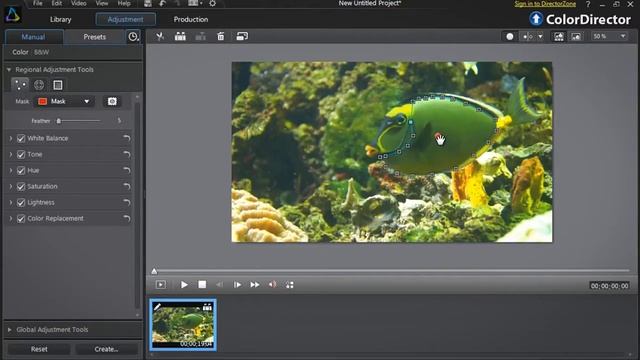This screenshot has height=360, width=640.
Task: Reset the White Balance adjustments arrow
Action: click(x=127, y=138)
